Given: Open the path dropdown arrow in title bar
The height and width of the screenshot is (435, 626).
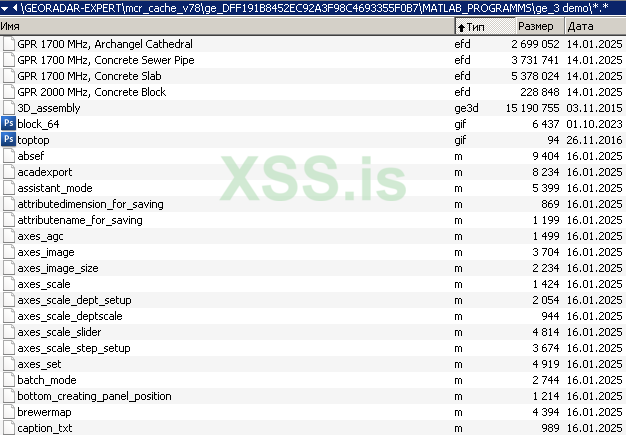Looking at the screenshot, I should [x=5, y=8].
